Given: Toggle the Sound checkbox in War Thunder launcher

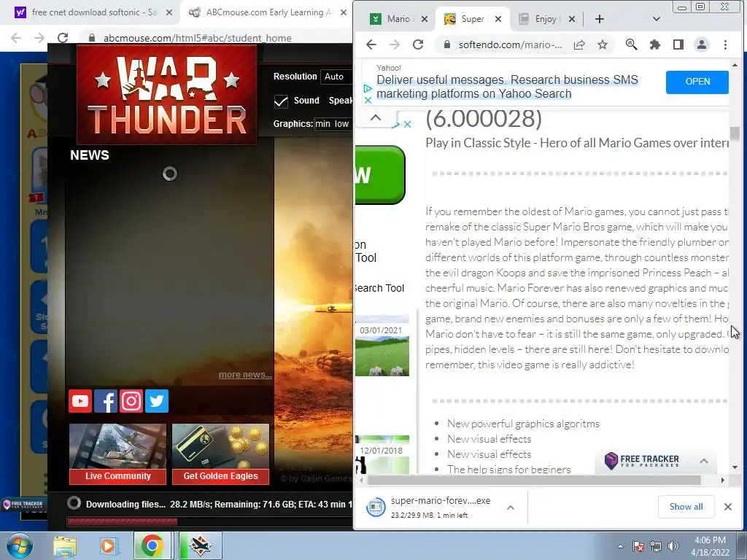Looking at the screenshot, I should tap(281, 101).
